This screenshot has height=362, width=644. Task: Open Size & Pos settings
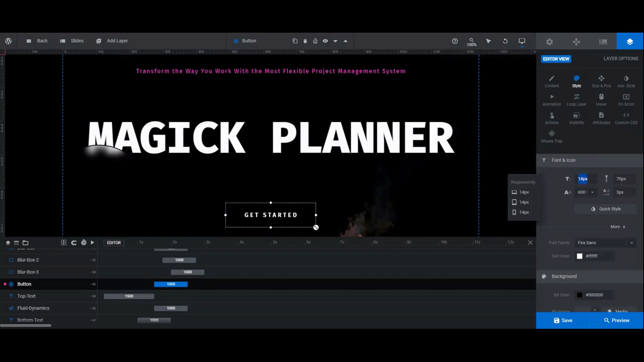tap(601, 81)
